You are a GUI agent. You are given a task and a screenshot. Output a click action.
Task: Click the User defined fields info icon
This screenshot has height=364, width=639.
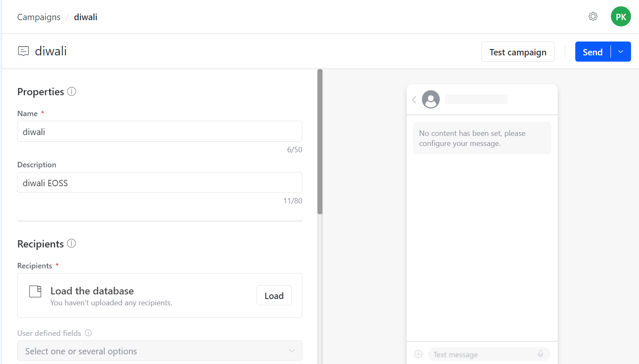88,333
